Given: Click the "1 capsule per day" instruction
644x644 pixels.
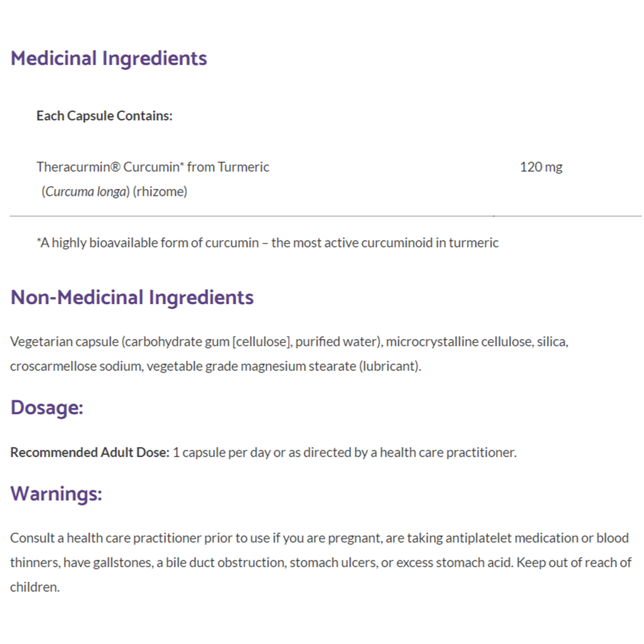Looking at the screenshot, I should click(x=222, y=453).
